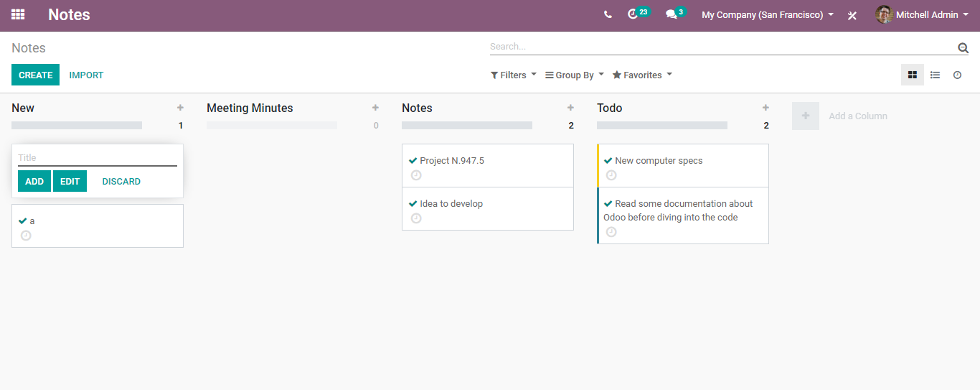Click activity clock on Project N.947.5 card

coord(416,175)
